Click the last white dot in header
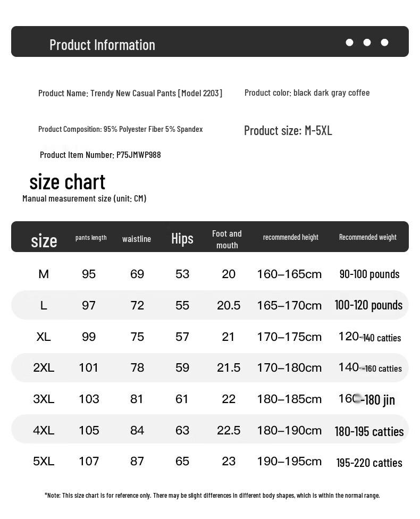Image resolution: width=420 pixels, height=519 pixels. pyautogui.click(x=384, y=43)
